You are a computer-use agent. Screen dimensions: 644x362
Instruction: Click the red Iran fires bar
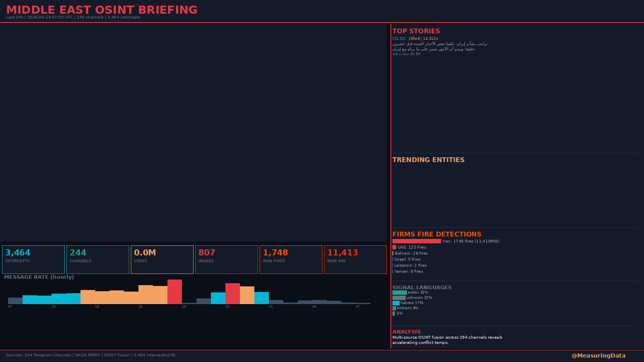point(416,241)
